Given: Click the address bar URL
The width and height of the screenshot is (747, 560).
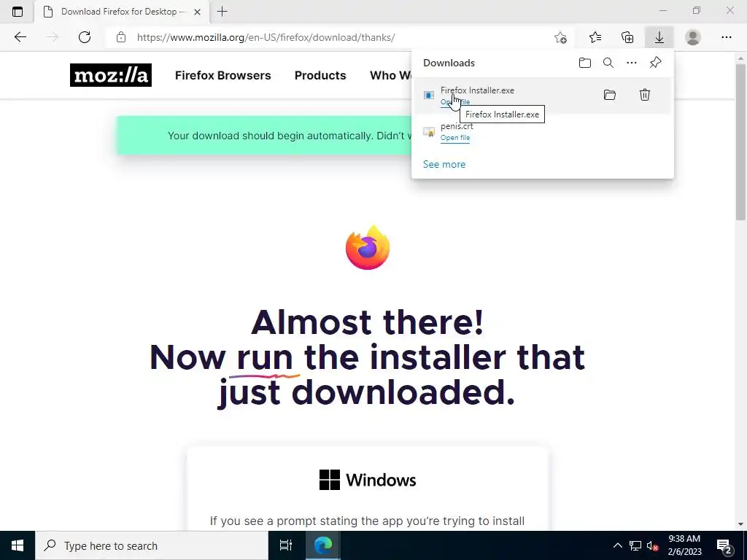Looking at the screenshot, I should click(x=266, y=37).
